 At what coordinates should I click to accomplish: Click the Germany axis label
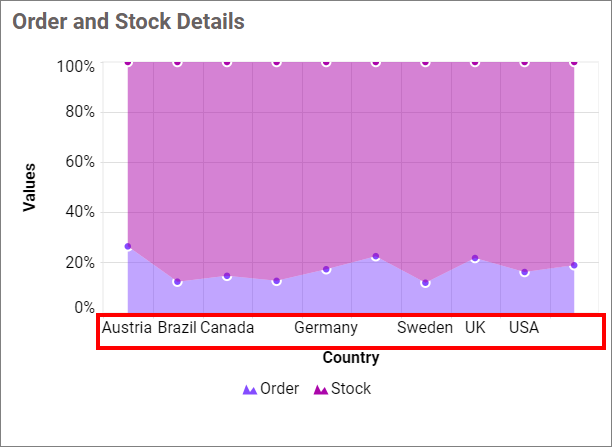(x=326, y=327)
